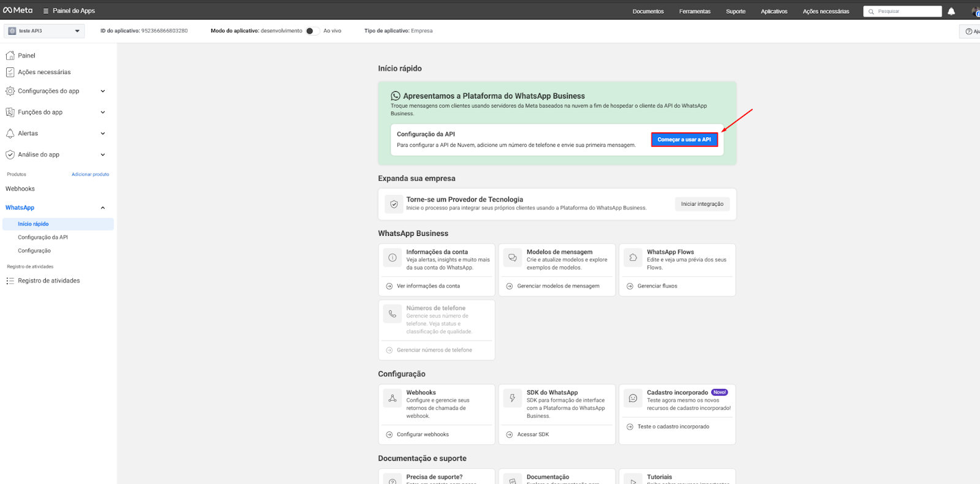Screen dimensions: 980x484
Task: Click the Registro de atividades list icon
Action: click(10, 281)
